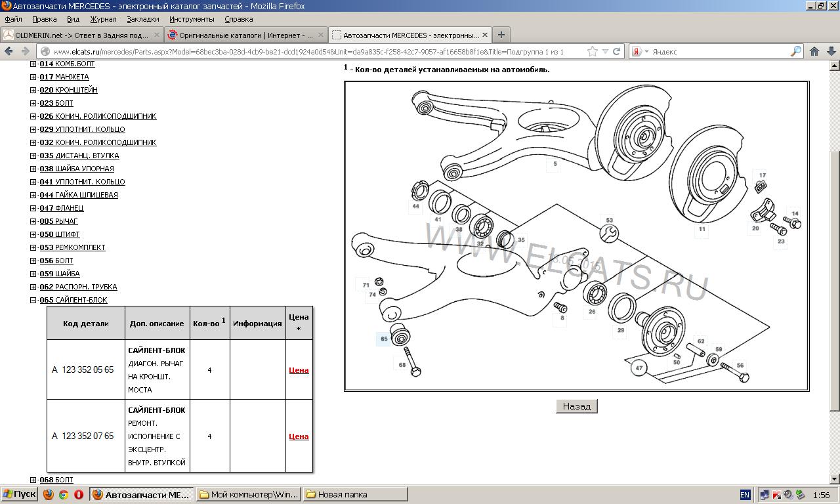Click the Назад button below the diagram
Image resolution: width=840 pixels, height=504 pixels.
[576, 406]
